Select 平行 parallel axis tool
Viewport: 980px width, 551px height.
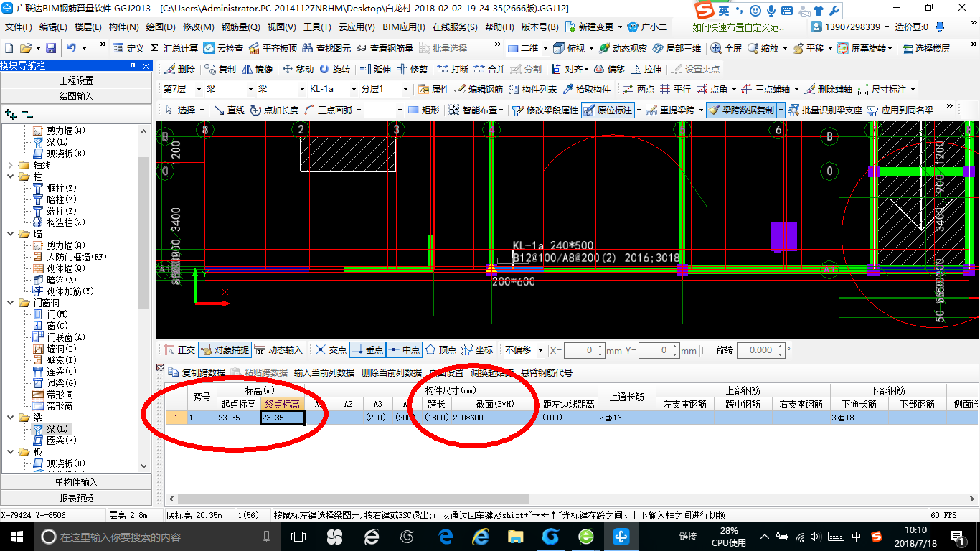675,89
